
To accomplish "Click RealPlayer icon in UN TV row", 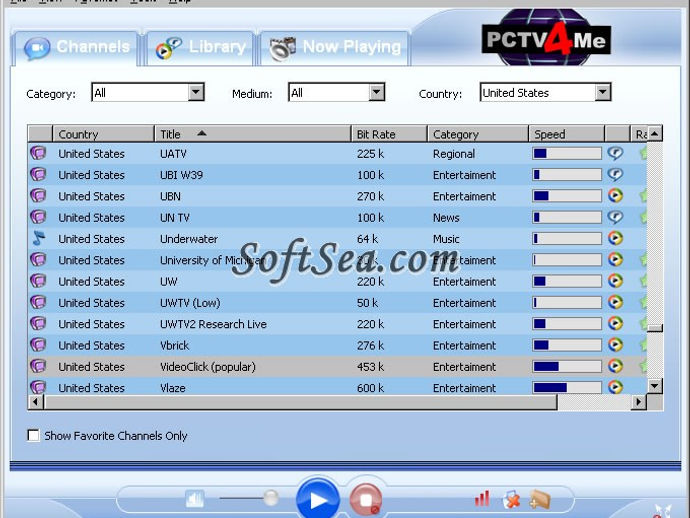I will tap(615, 217).
